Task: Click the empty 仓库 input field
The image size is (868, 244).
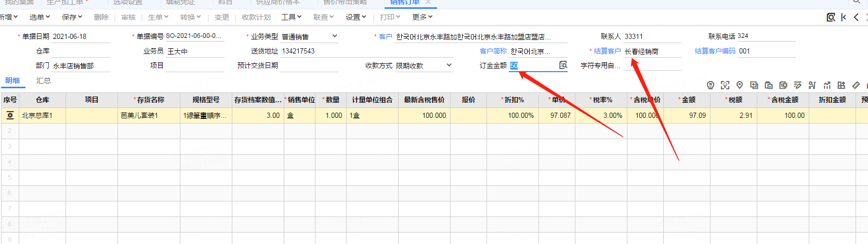Action: pyautogui.click(x=81, y=51)
